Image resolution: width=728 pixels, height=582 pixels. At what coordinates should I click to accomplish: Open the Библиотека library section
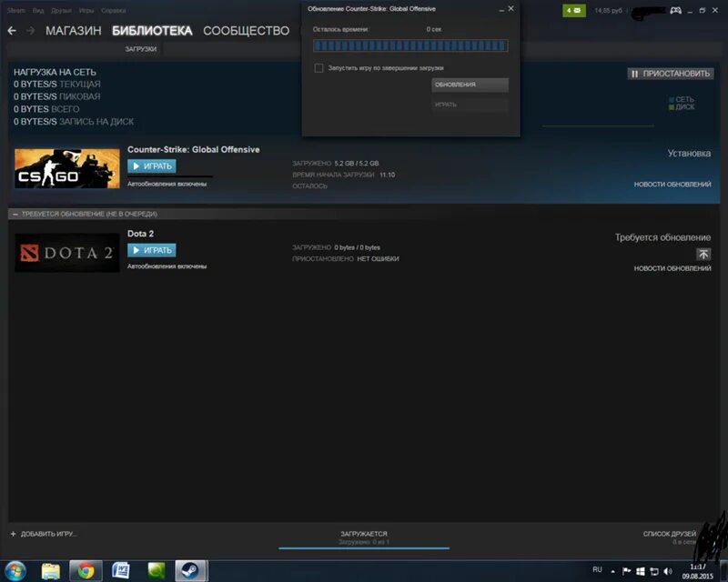(x=152, y=31)
